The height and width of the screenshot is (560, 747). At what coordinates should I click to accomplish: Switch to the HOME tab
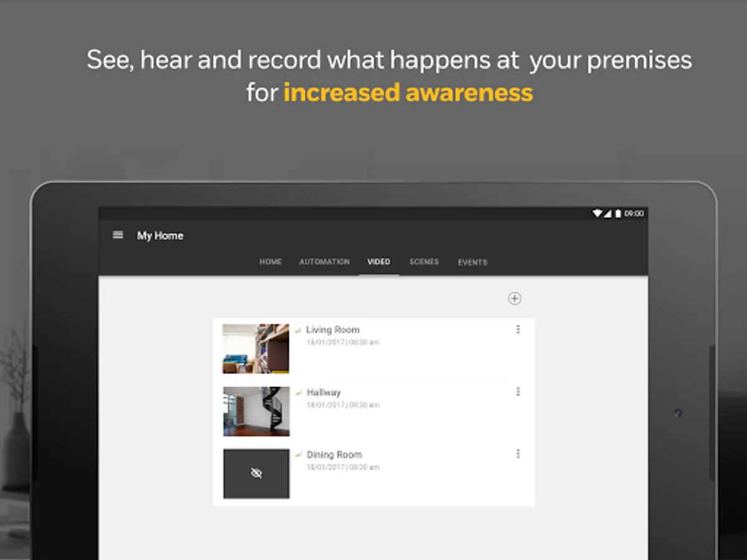click(271, 262)
